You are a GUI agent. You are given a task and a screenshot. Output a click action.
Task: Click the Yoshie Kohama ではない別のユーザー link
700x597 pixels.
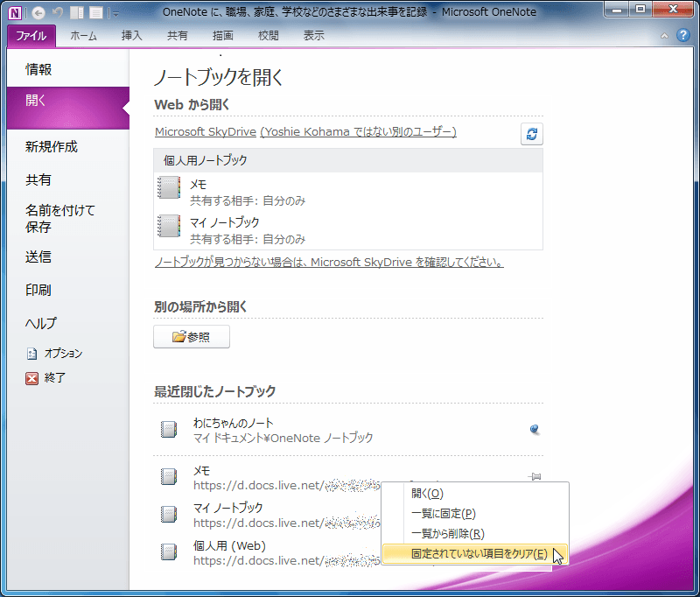(x=358, y=132)
